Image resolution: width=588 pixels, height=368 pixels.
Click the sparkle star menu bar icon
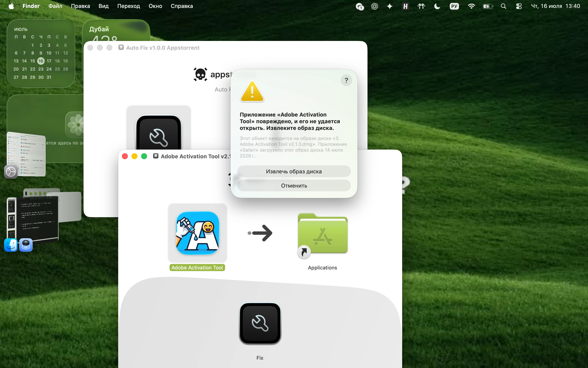[x=389, y=6]
